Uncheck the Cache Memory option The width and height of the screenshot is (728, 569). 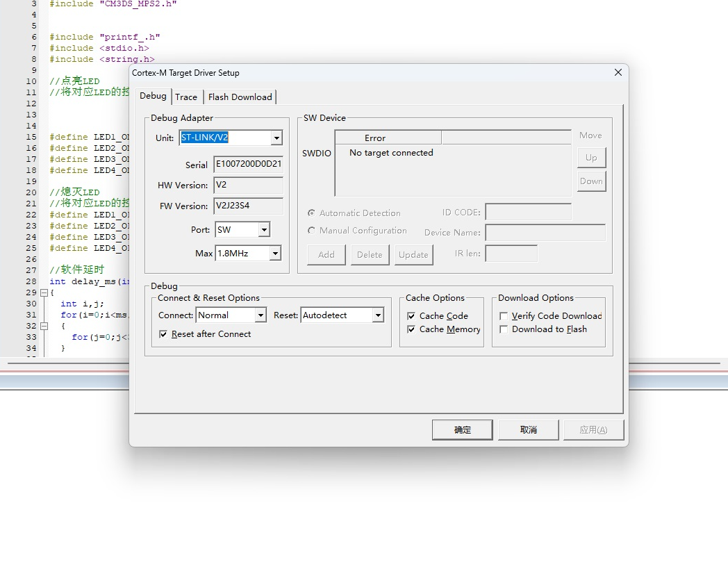[x=411, y=329]
